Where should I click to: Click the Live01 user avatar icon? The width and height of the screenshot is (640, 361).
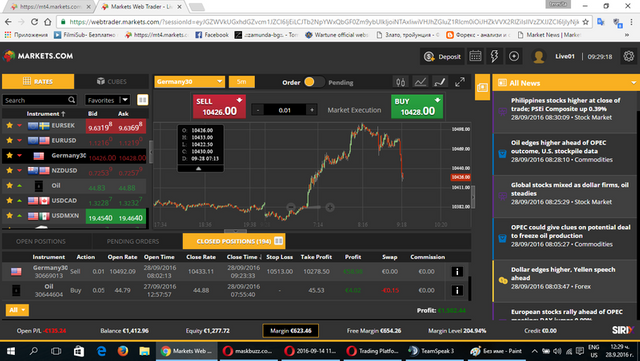[538, 56]
